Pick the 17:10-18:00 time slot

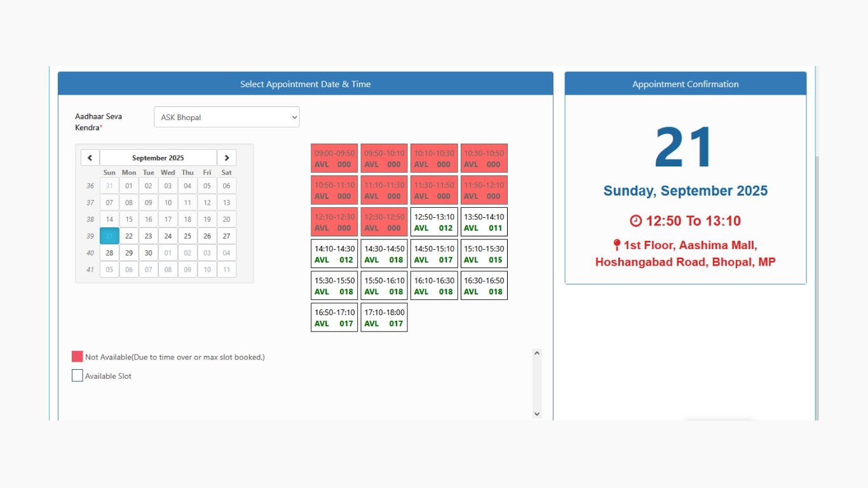[384, 317]
